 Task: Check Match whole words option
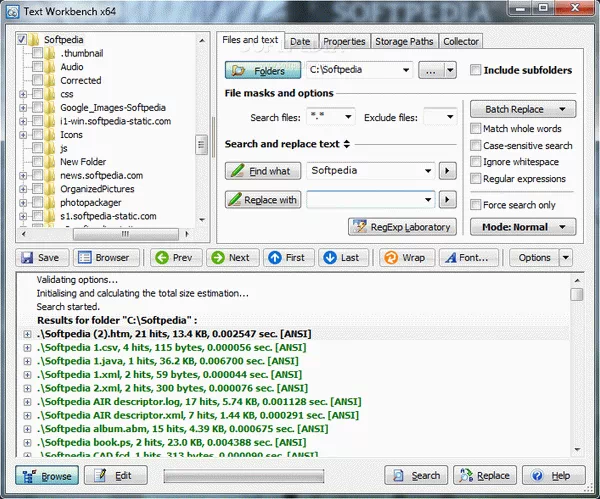pos(477,129)
